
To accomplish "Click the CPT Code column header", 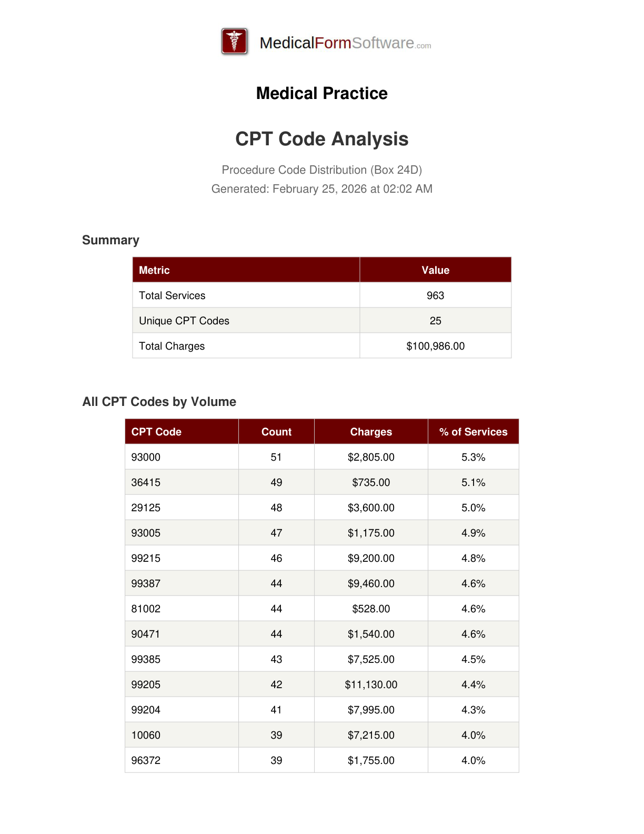I will point(156,432).
